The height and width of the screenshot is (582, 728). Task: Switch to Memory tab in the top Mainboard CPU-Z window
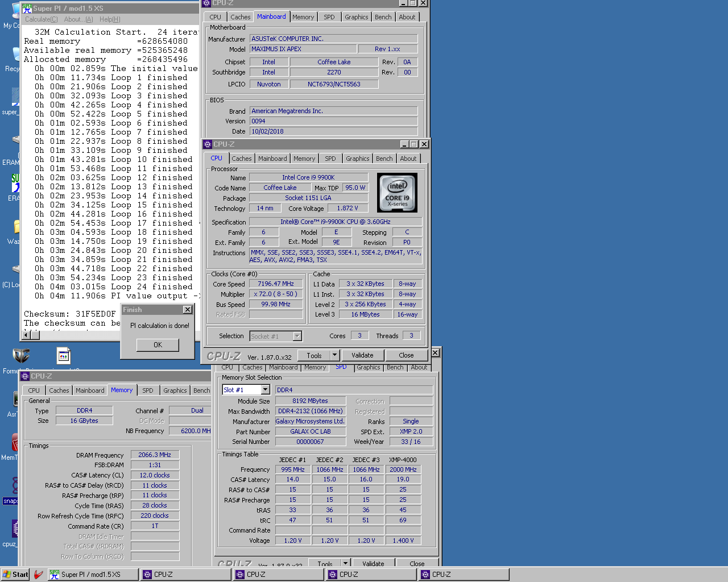(303, 17)
